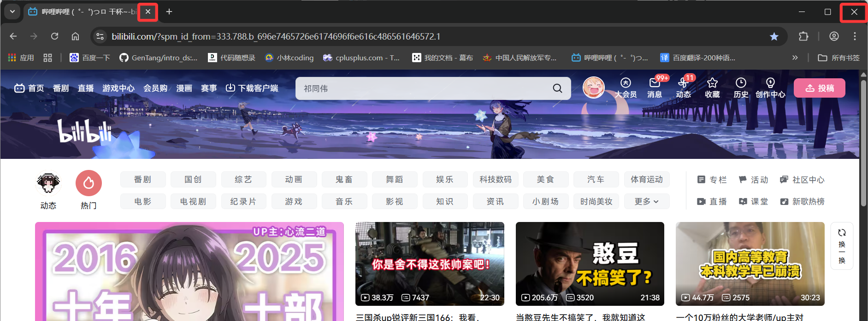Open the 百度一下 bookmark
This screenshot has width=868, height=321.
pyautogui.click(x=90, y=58)
